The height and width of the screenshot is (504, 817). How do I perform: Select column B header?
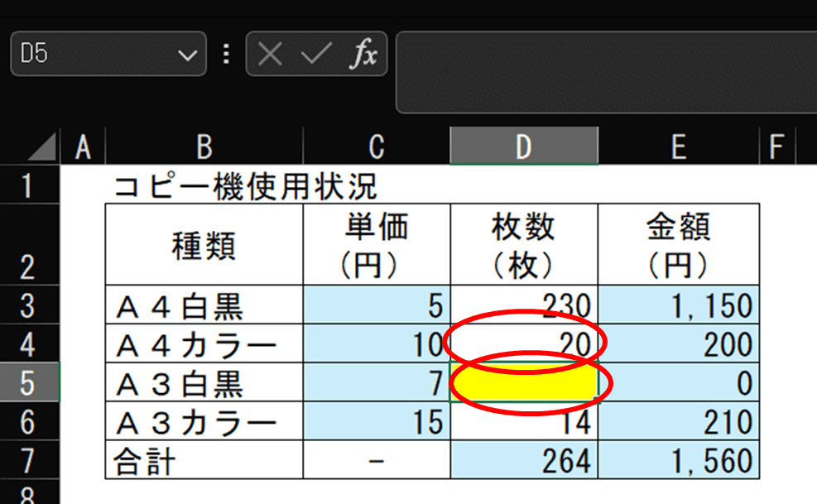[204, 147]
